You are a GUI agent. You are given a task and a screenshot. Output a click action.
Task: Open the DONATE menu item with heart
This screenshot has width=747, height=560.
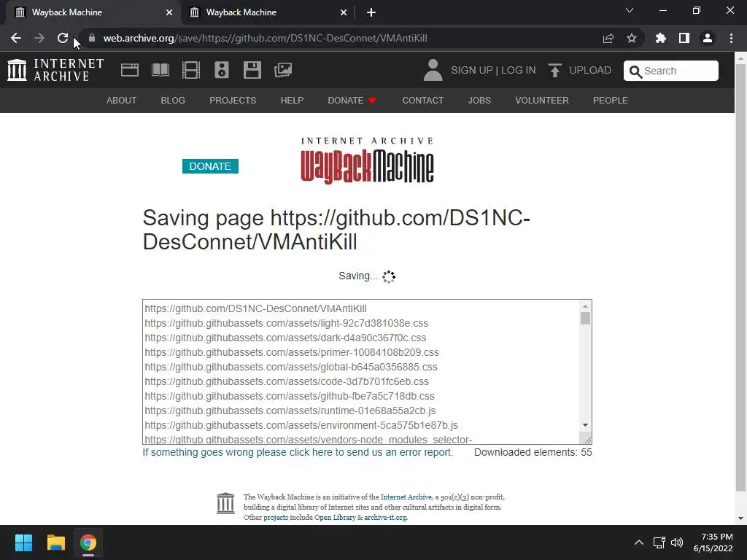pyautogui.click(x=352, y=101)
